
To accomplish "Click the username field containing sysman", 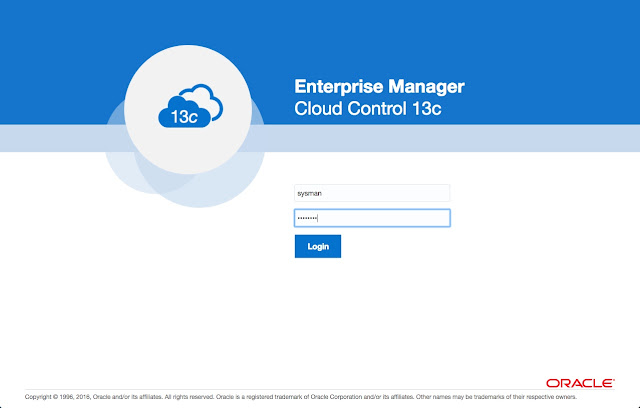I will tap(372, 193).
